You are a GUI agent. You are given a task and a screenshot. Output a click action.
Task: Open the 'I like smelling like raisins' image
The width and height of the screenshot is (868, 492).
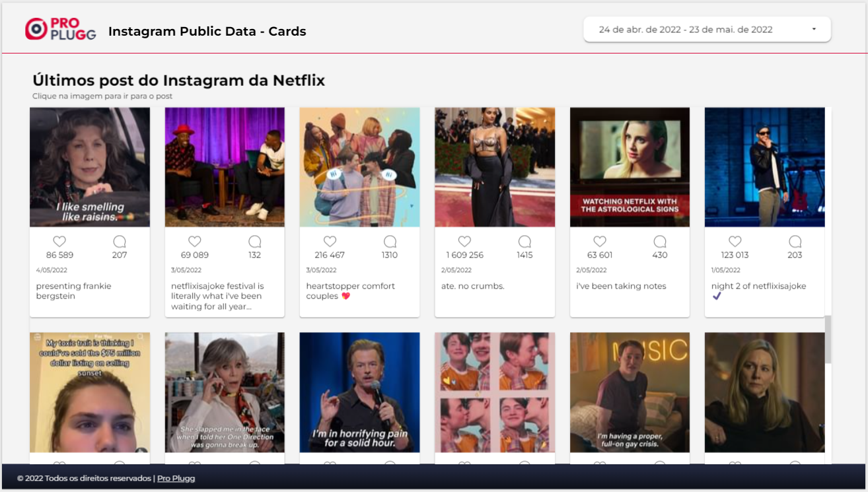[x=90, y=167]
